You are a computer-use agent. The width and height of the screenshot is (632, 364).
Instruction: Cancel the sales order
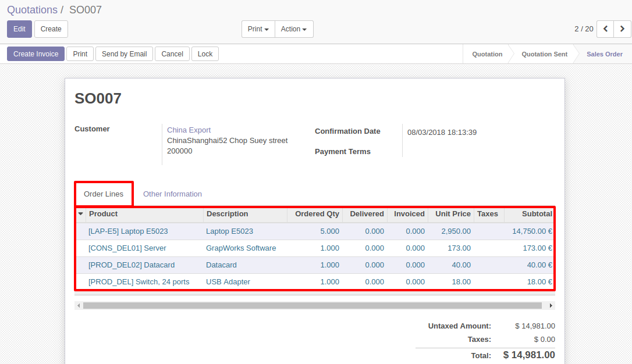[x=172, y=54]
